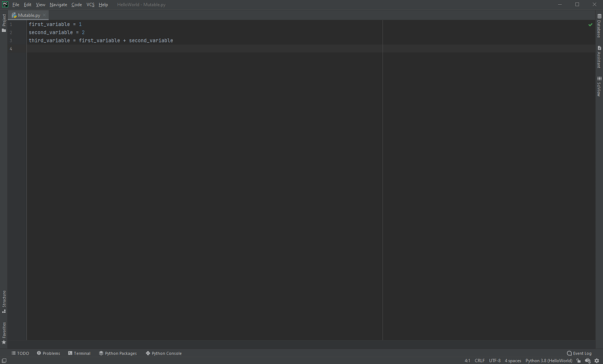Image resolution: width=603 pixels, height=364 pixels.
Task: Click the inspections checkmark indicator
Action: (591, 25)
